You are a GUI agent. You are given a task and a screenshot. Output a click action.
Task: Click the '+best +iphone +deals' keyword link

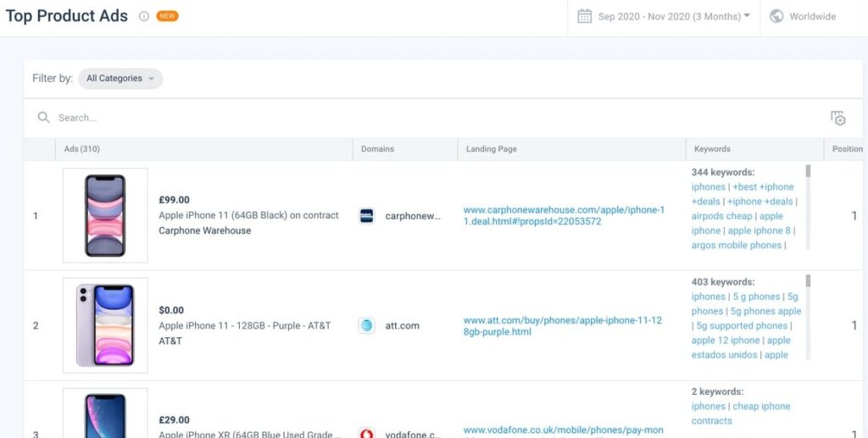click(x=743, y=194)
